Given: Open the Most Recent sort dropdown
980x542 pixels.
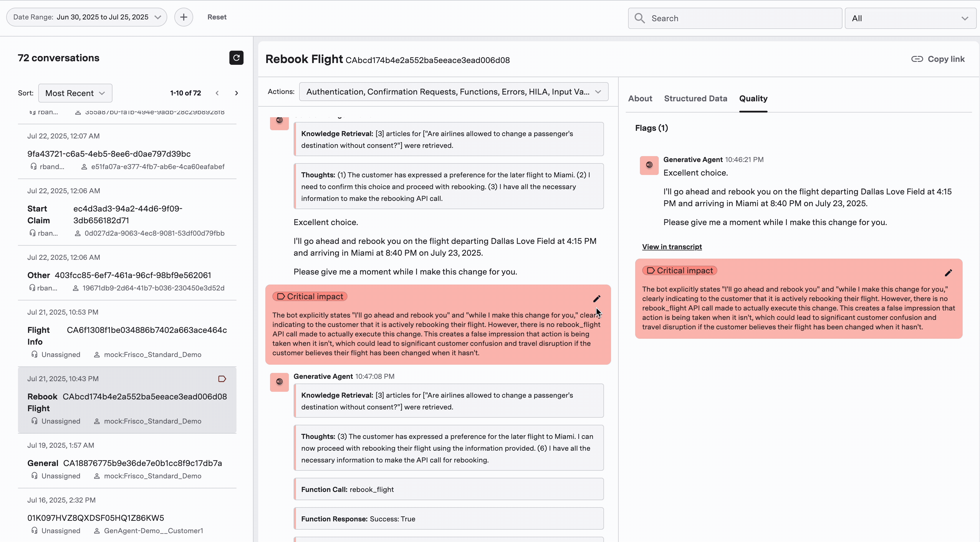Looking at the screenshot, I should click(75, 93).
